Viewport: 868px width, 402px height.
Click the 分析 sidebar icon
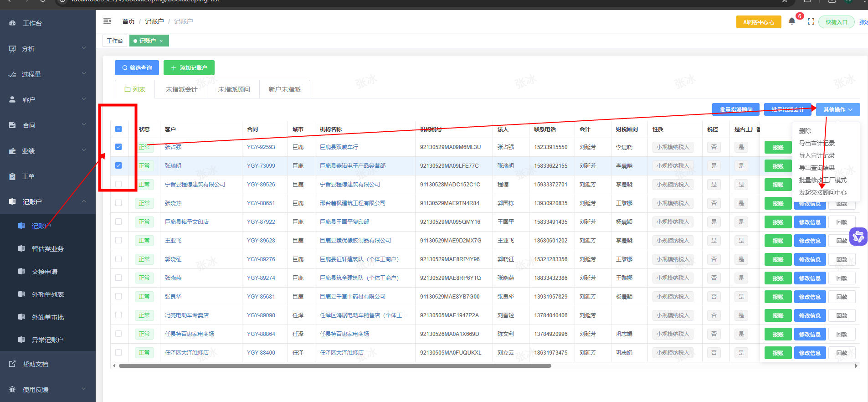(12, 49)
